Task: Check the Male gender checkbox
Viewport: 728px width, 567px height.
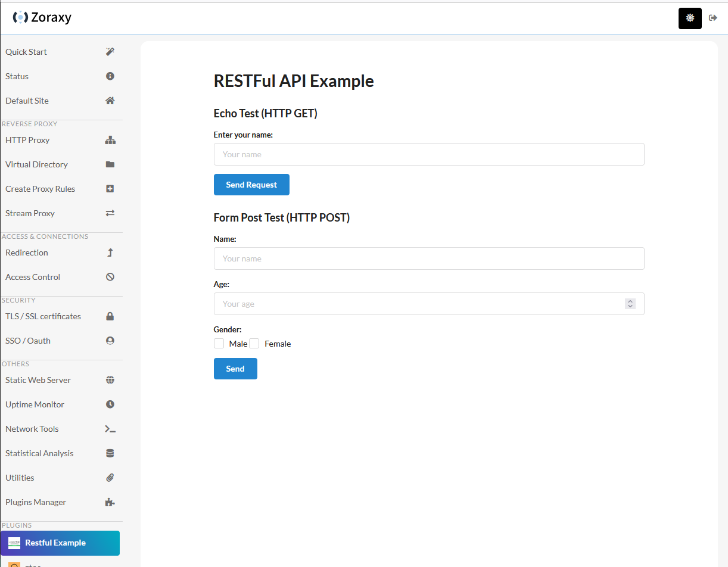Action: click(x=219, y=344)
